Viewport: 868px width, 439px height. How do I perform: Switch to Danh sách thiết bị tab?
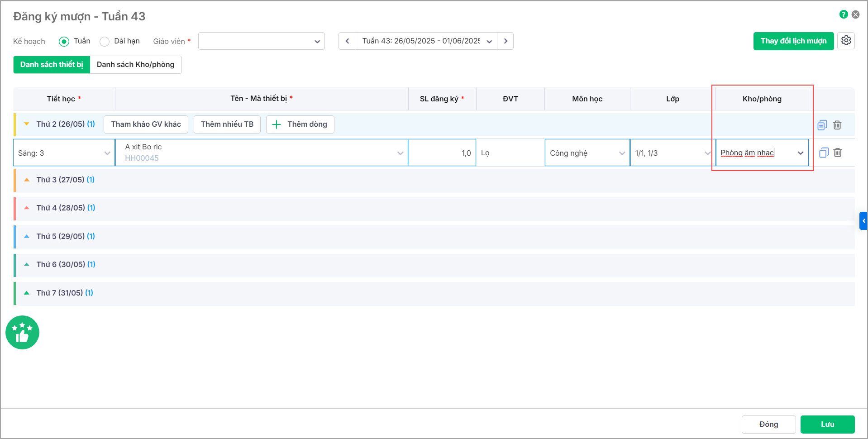pos(52,65)
